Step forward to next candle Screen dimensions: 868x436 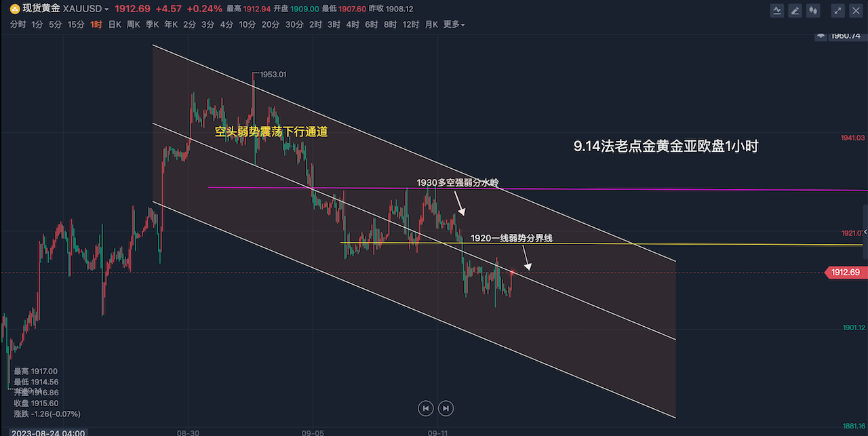click(446, 408)
